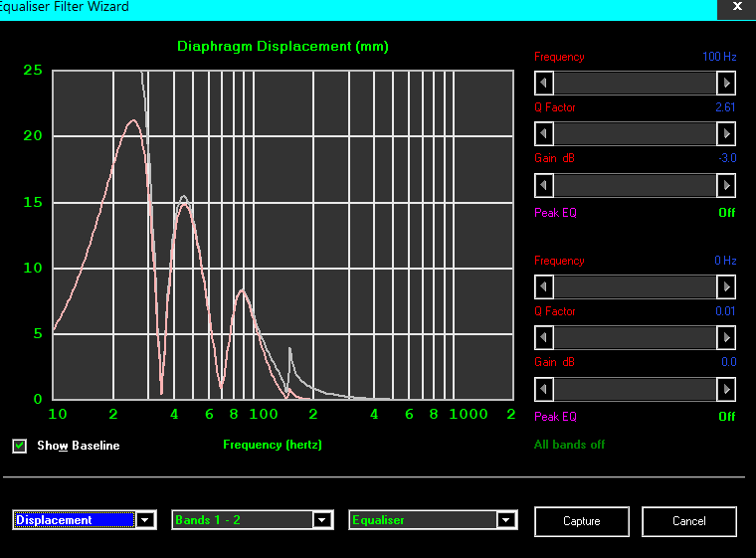This screenshot has width=756, height=558.
Task: Click the Cancel button
Action: point(689,521)
